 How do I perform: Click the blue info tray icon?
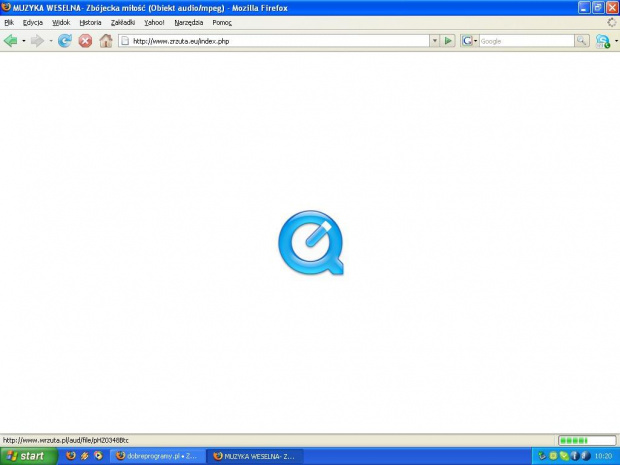(x=575, y=456)
